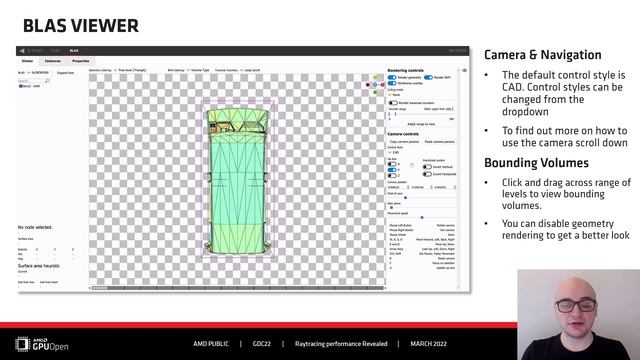Click the 'Surface area heuristic' heading
This screenshot has width=640, height=360.
(x=39, y=266)
